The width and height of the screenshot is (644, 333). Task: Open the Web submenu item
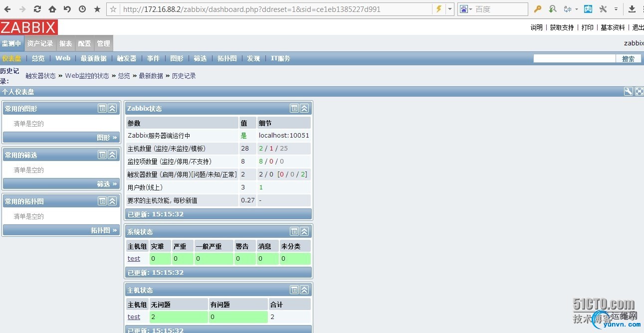[x=63, y=58]
